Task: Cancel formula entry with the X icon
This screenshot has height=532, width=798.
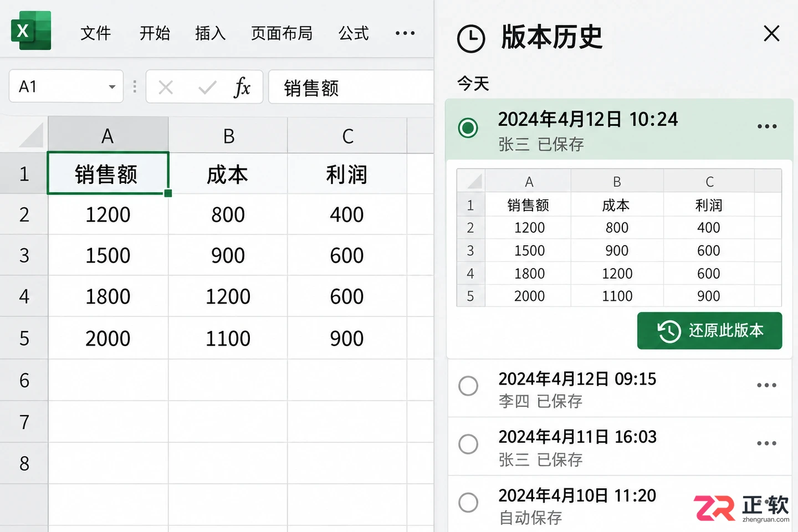Action: coord(166,87)
